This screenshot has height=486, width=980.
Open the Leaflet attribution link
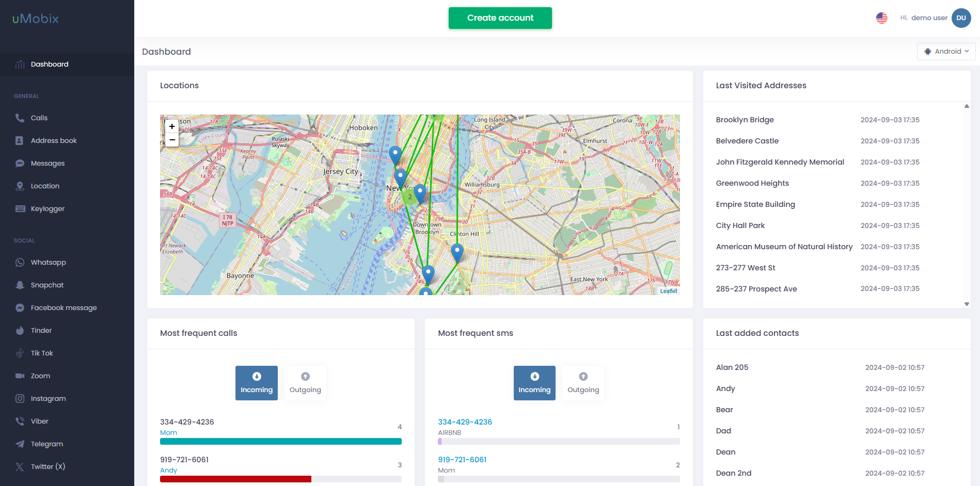669,291
